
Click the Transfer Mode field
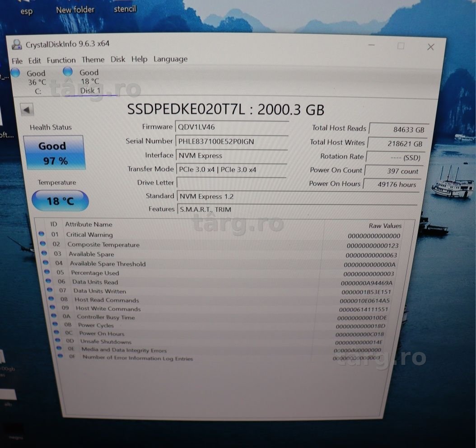pyautogui.click(x=232, y=169)
